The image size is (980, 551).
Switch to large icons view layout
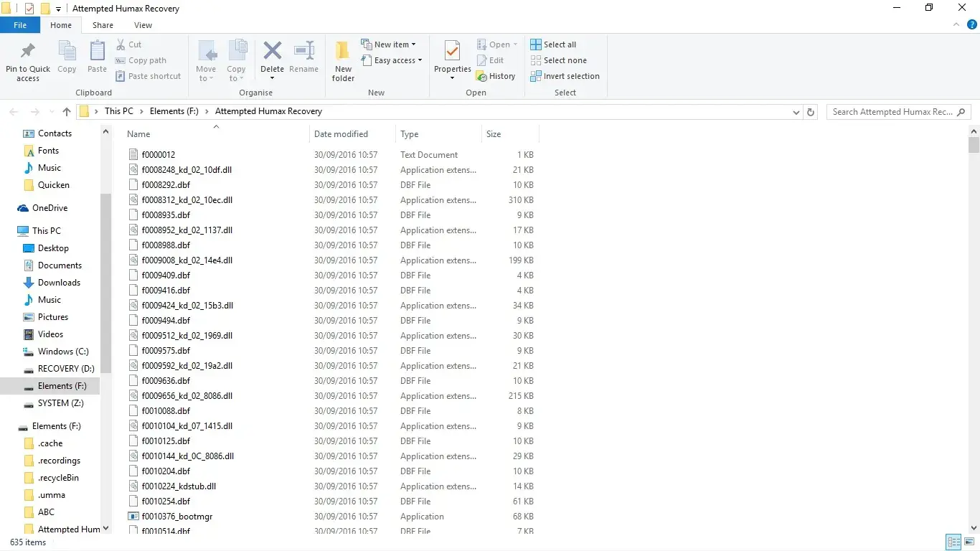[x=970, y=542]
